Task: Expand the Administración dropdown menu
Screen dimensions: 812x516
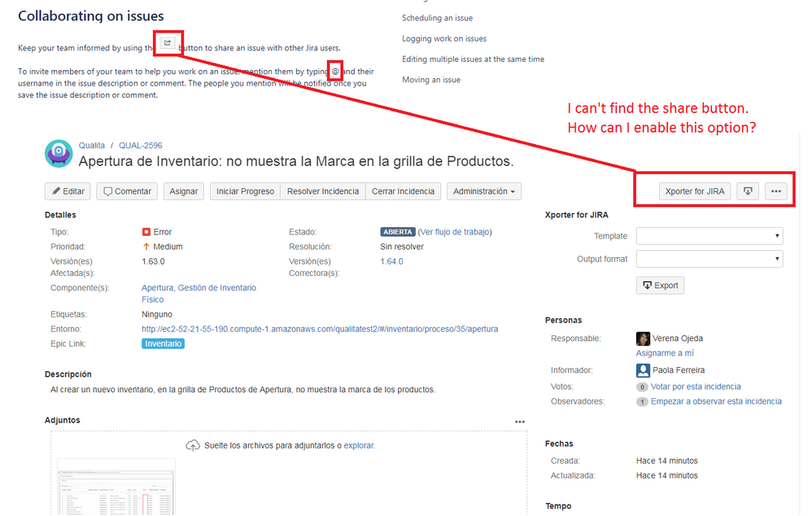Action: (483, 191)
